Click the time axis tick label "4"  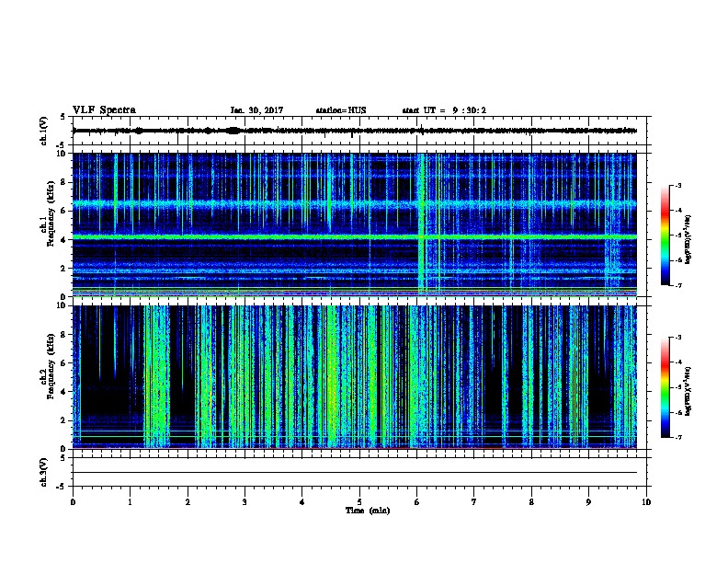pos(302,502)
